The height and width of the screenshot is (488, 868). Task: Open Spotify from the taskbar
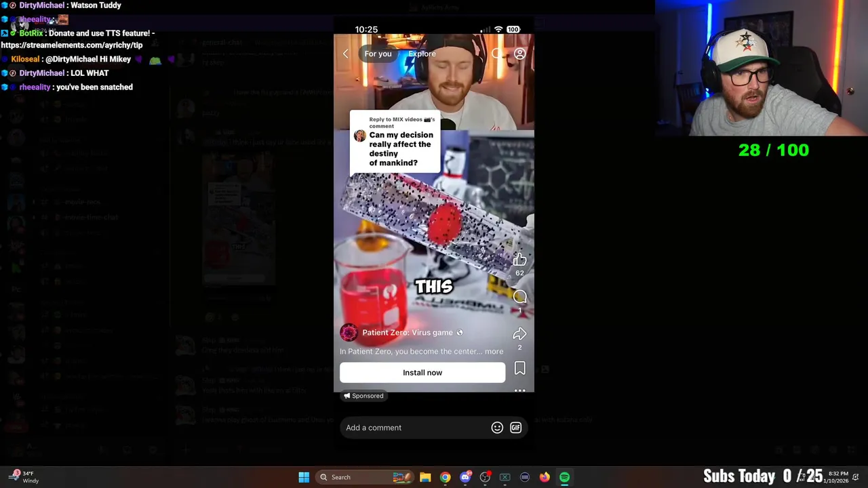564,477
